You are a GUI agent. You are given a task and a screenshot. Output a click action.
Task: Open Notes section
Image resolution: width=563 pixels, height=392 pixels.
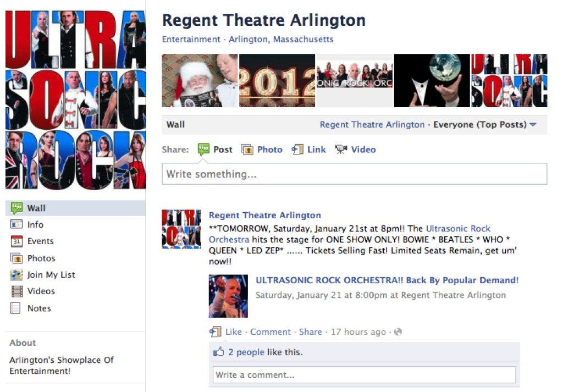[x=39, y=308]
